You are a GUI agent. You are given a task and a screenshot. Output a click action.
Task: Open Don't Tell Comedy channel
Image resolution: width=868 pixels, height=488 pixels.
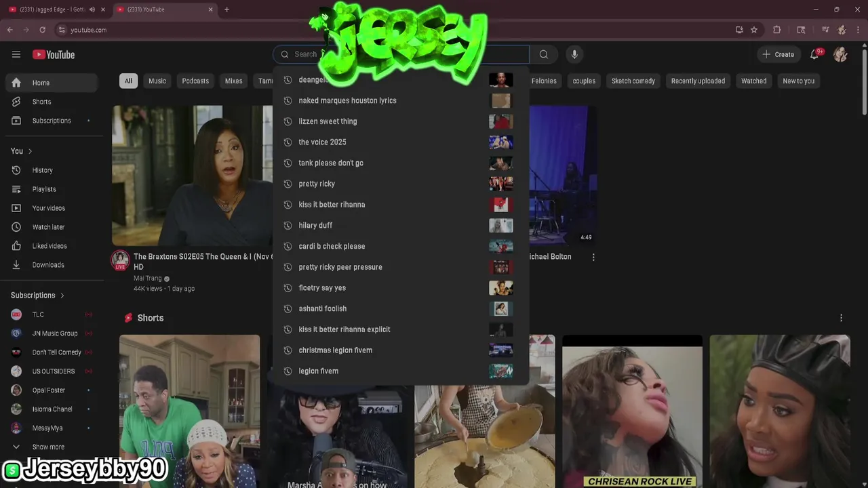[x=52, y=352]
